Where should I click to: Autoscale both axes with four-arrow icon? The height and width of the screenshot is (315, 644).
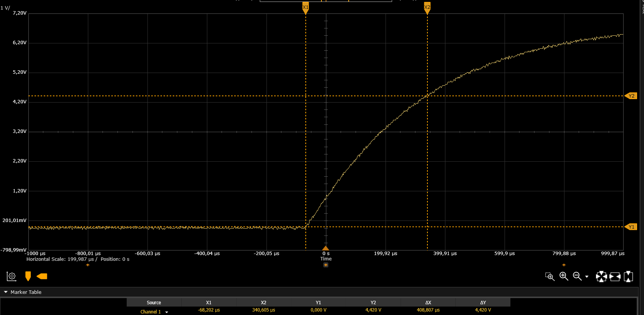pyautogui.click(x=601, y=276)
